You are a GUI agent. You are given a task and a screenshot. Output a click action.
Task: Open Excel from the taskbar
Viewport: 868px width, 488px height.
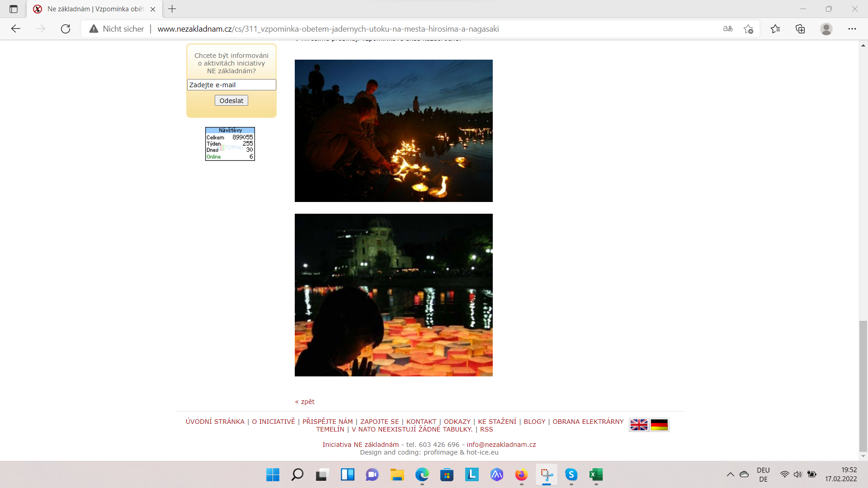click(x=596, y=474)
